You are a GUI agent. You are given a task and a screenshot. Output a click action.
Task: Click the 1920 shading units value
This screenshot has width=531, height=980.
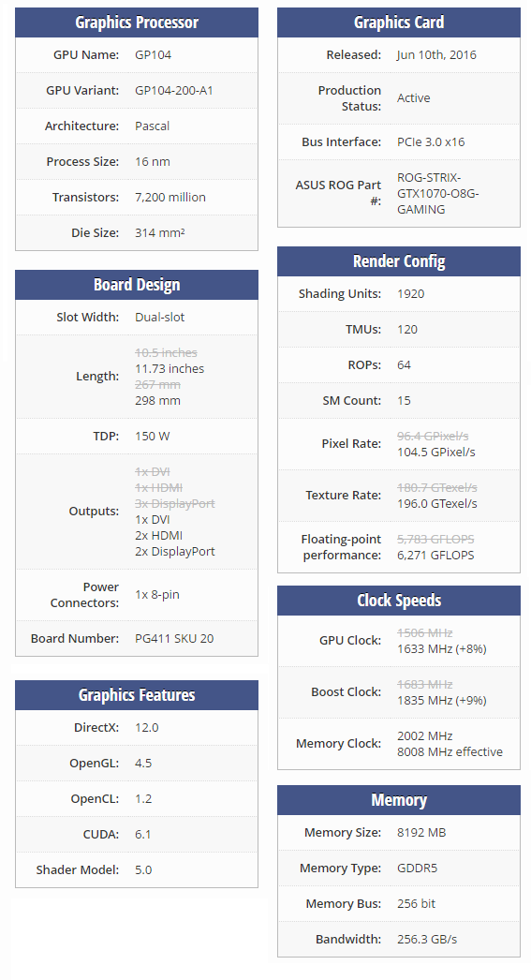(x=410, y=294)
